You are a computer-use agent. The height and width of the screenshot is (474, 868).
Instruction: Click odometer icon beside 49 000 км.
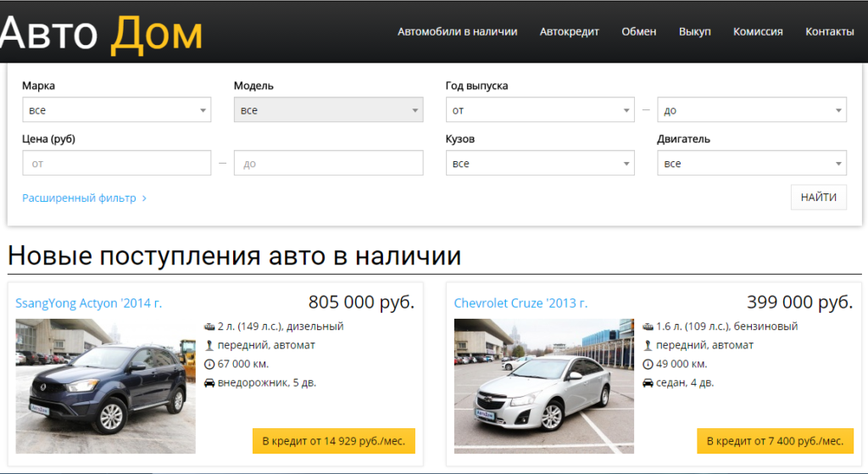648,365
